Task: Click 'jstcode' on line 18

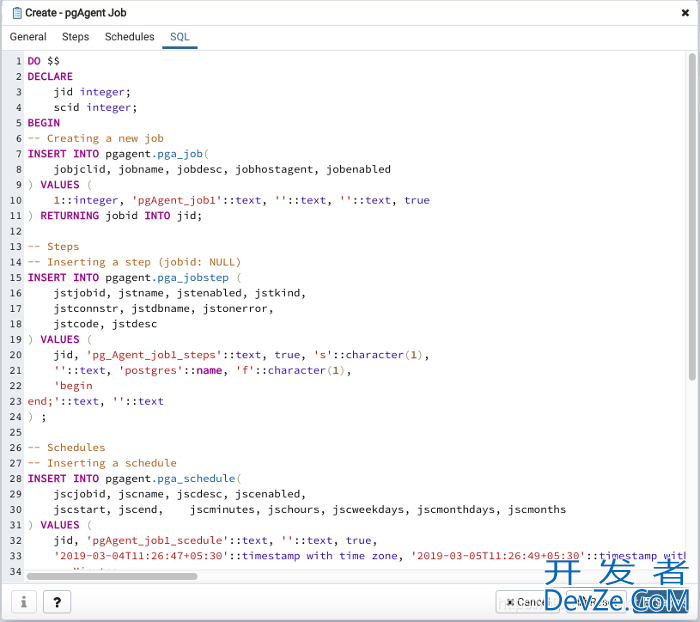Action: pyautogui.click(x=76, y=324)
